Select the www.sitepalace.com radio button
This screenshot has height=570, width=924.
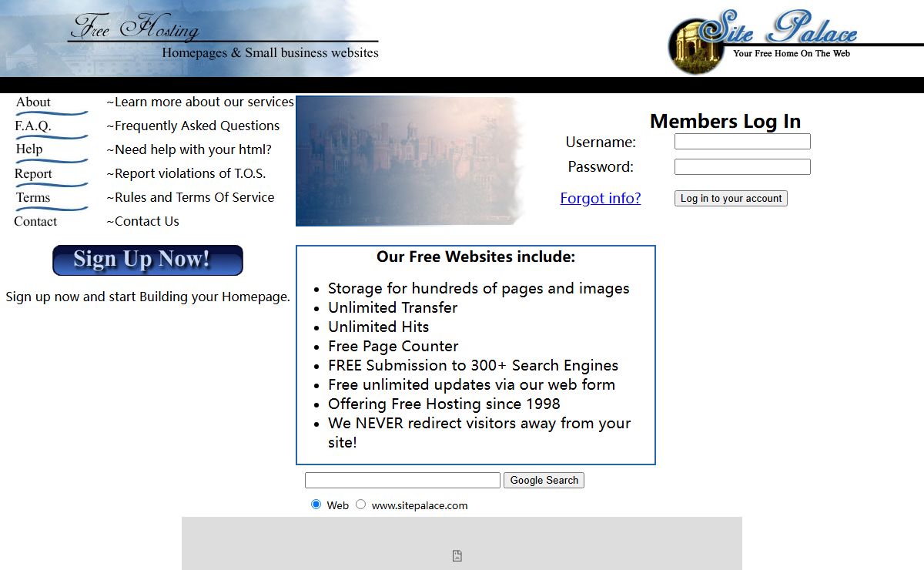tap(360, 505)
